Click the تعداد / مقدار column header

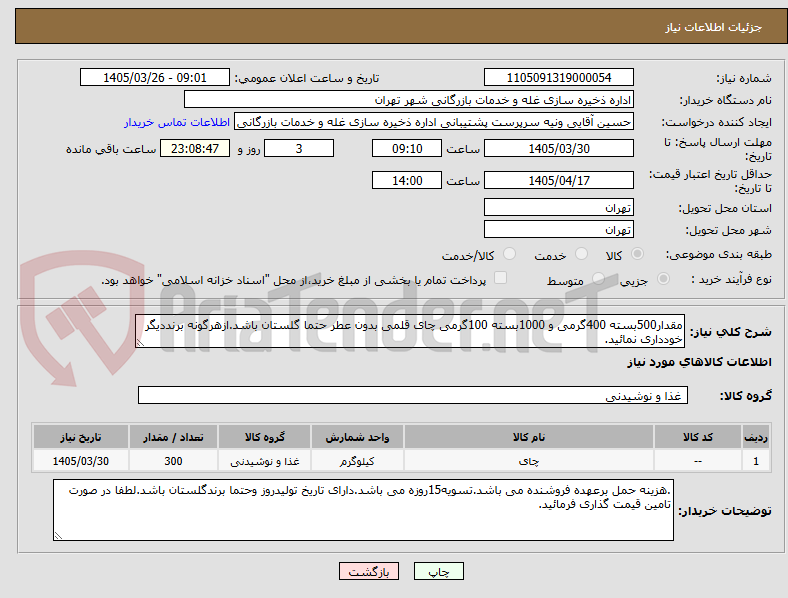click(x=173, y=437)
